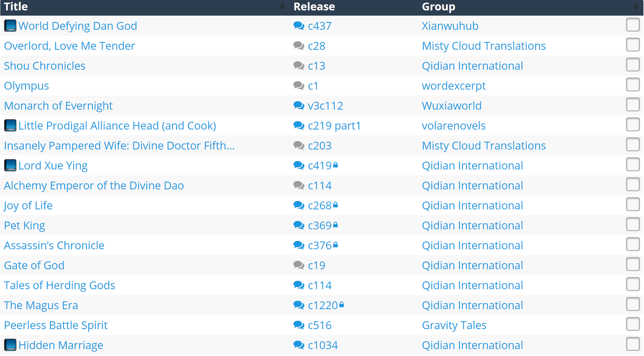Screen dimensions: 644x356
Task: Click book icon beside Lord Xue Ying
Action: click(10, 165)
